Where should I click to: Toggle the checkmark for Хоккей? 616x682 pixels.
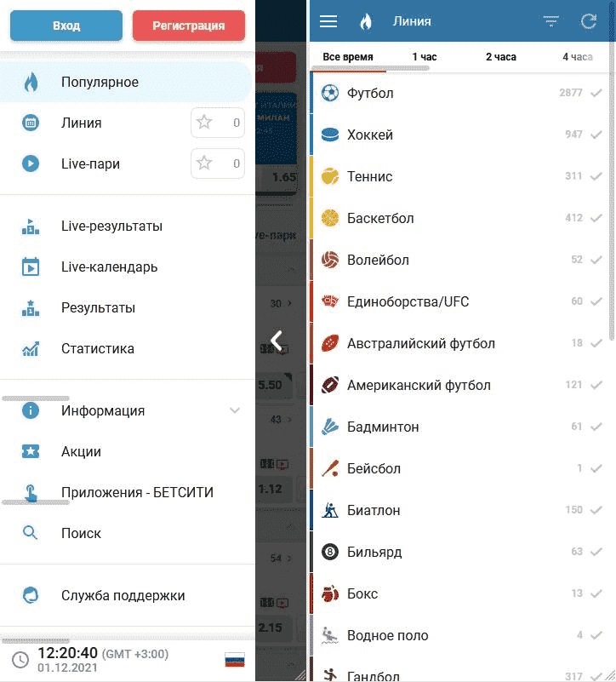coord(596,135)
